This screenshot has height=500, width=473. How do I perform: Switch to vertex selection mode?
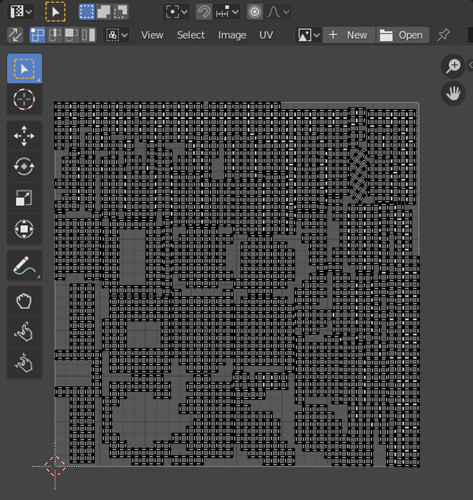point(37,35)
